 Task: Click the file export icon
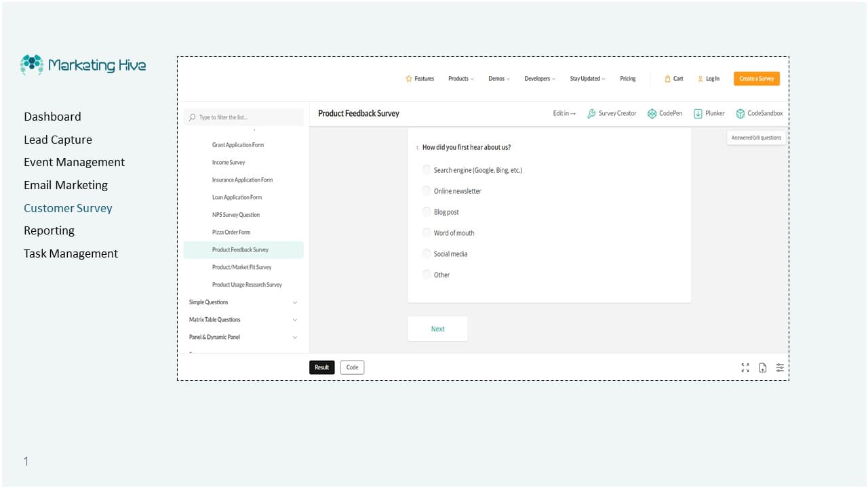(762, 367)
